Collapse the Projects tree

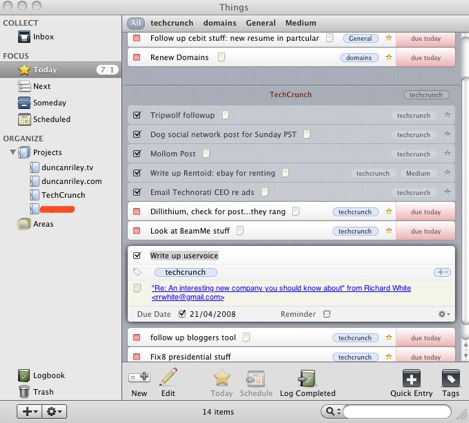pyautogui.click(x=13, y=152)
